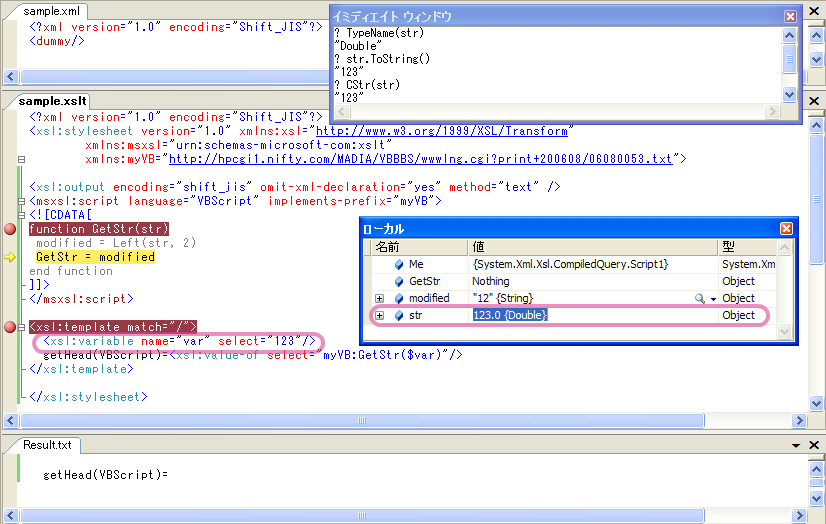Click Immediate window horizontal scroll right arrow
This screenshot has height=524, width=826.
(x=772, y=111)
